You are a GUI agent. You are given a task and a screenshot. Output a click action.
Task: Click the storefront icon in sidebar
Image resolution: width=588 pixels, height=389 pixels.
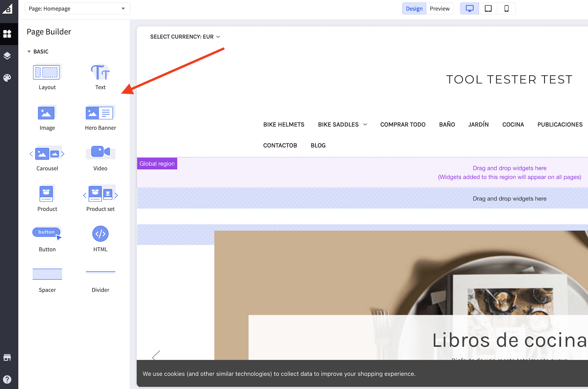[7, 357]
